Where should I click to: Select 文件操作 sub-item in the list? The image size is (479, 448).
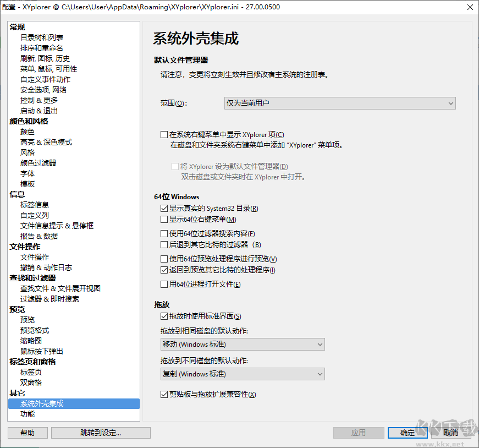pos(35,257)
